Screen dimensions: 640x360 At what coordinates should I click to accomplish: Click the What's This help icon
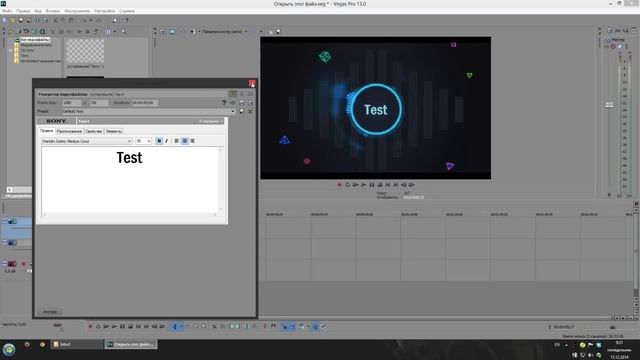pos(126,20)
